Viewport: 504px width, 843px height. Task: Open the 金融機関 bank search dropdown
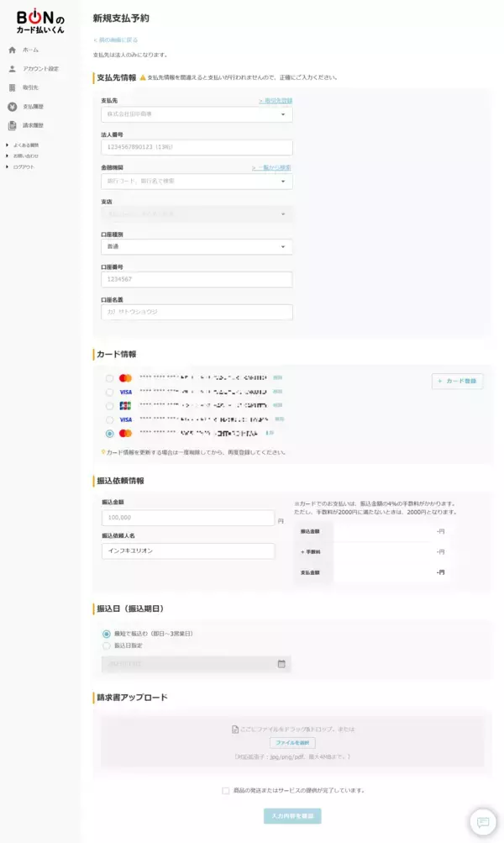click(x=197, y=181)
